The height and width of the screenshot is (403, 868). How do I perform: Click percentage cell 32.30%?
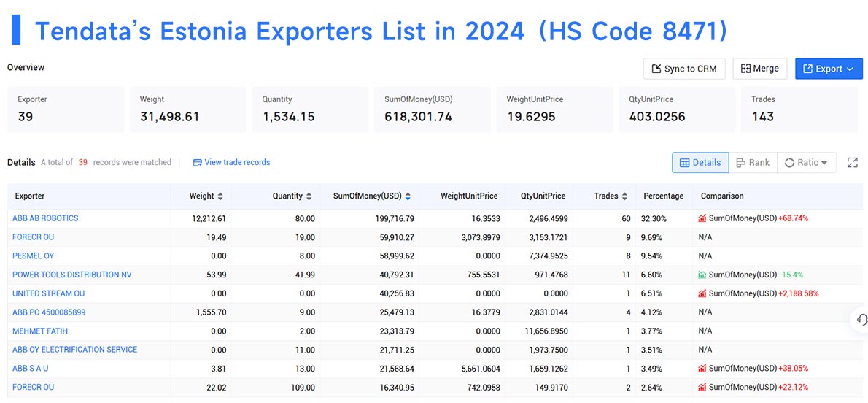click(x=655, y=219)
